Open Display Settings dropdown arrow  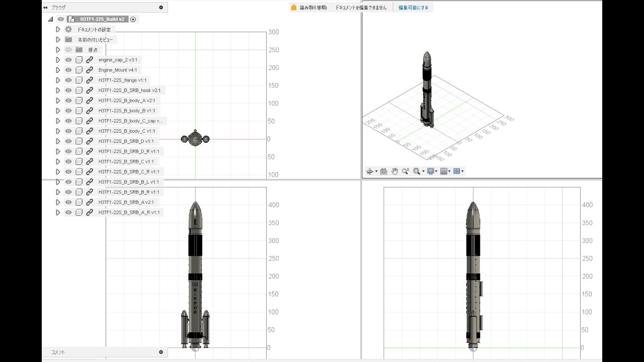(x=437, y=171)
